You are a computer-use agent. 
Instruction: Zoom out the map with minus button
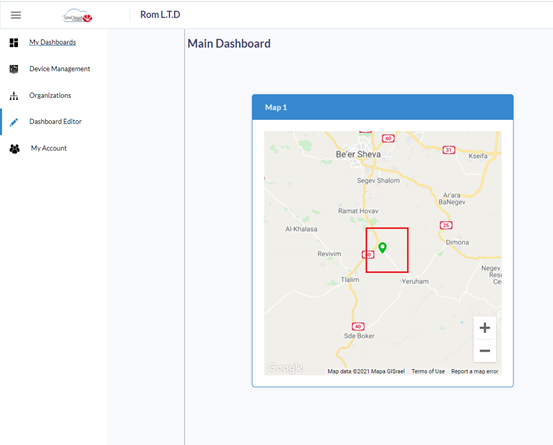click(485, 350)
